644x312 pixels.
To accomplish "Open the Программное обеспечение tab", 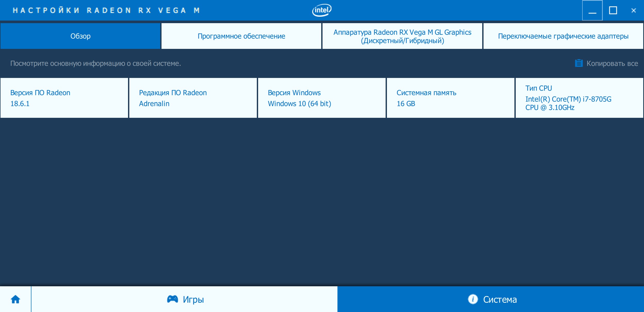I will (x=241, y=36).
